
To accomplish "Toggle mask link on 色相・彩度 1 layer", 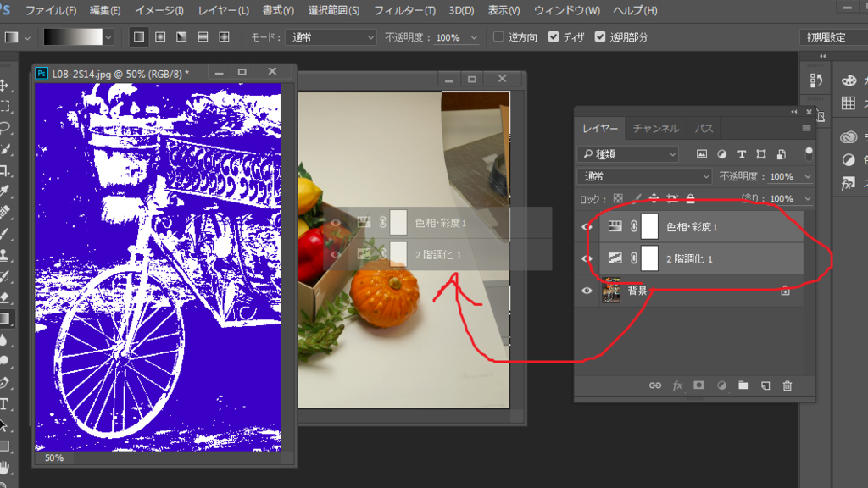I will click(634, 226).
